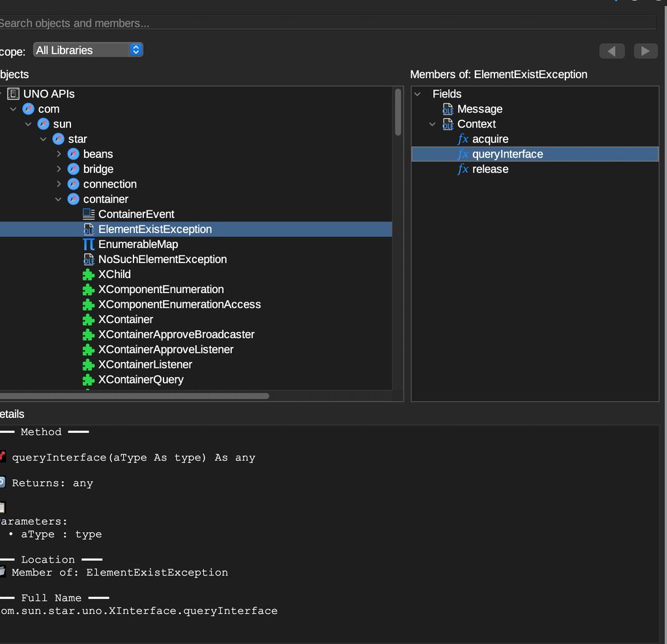Collapse the container node
The height and width of the screenshot is (644, 667).
tap(59, 199)
